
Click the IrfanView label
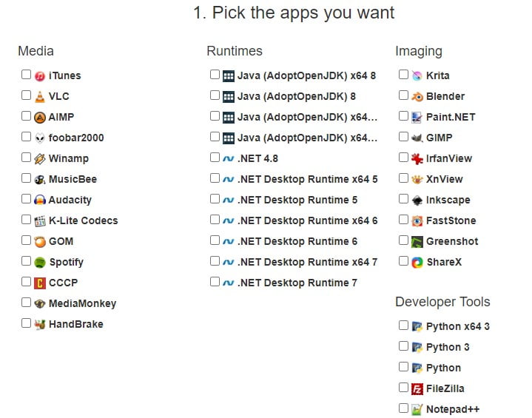[449, 158]
